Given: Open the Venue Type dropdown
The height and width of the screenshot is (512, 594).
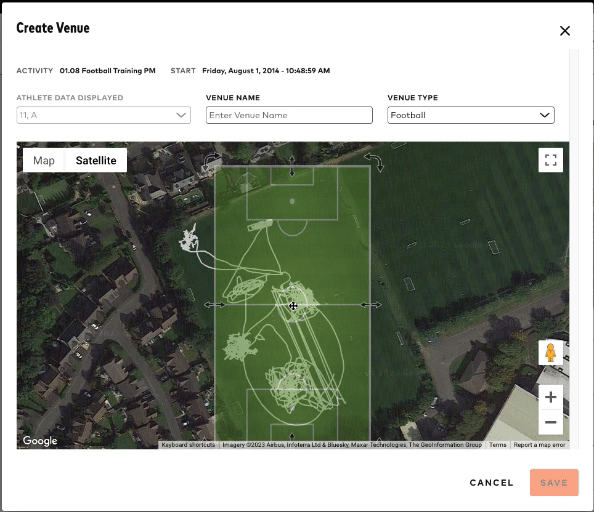Looking at the screenshot, I should coord(471,115).
